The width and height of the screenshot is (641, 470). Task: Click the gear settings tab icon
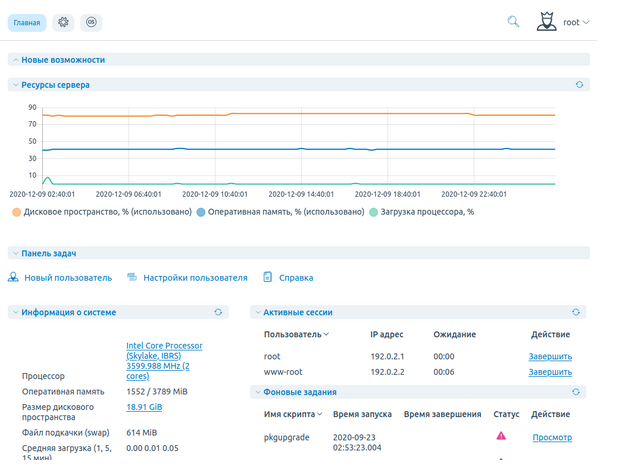coord(64,22)
